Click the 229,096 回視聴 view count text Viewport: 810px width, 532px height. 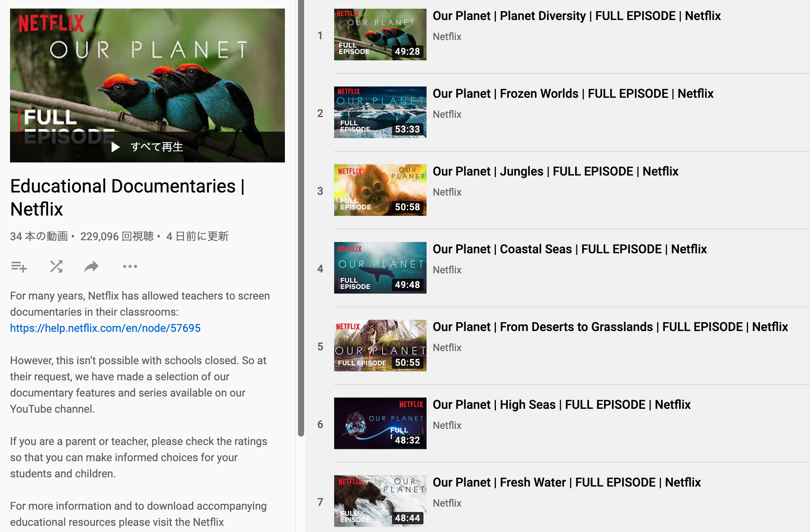pyautogui.click(x=117, y=236)
